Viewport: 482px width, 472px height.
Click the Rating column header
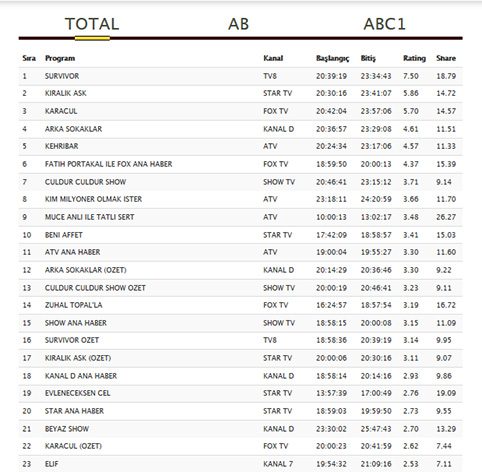tap(414, 58)
